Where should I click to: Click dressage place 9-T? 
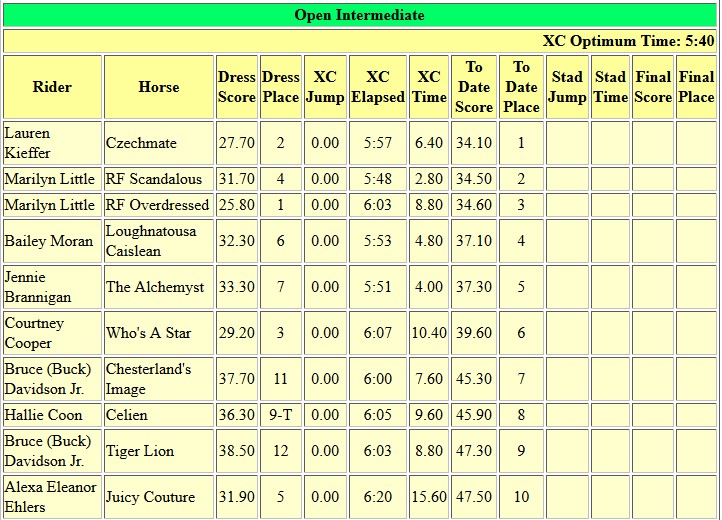pos(281,415)
